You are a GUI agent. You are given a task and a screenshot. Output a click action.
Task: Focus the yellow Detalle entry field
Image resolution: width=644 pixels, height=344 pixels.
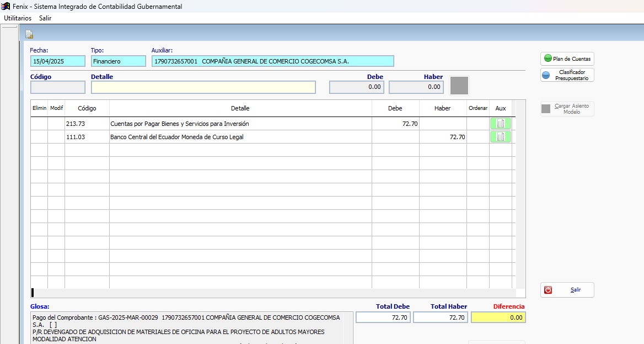pos(203,87)
